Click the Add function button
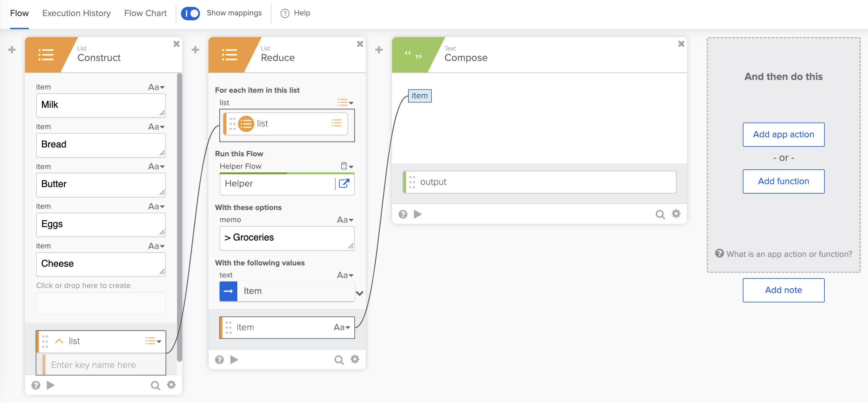The height and width of the screenshot is (403, 868). point(783,181)
